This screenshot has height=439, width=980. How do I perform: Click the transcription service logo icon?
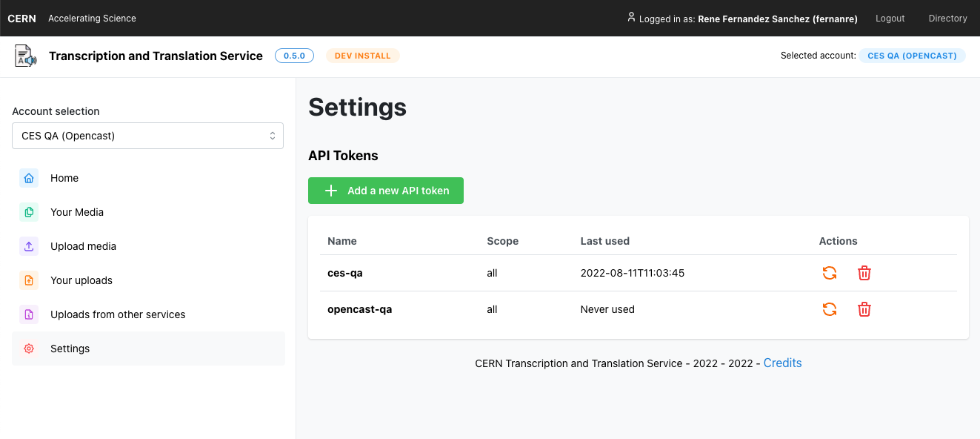point(25,56)
